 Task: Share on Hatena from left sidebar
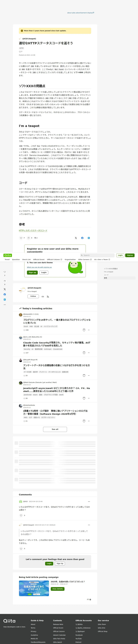click(5, 299)
